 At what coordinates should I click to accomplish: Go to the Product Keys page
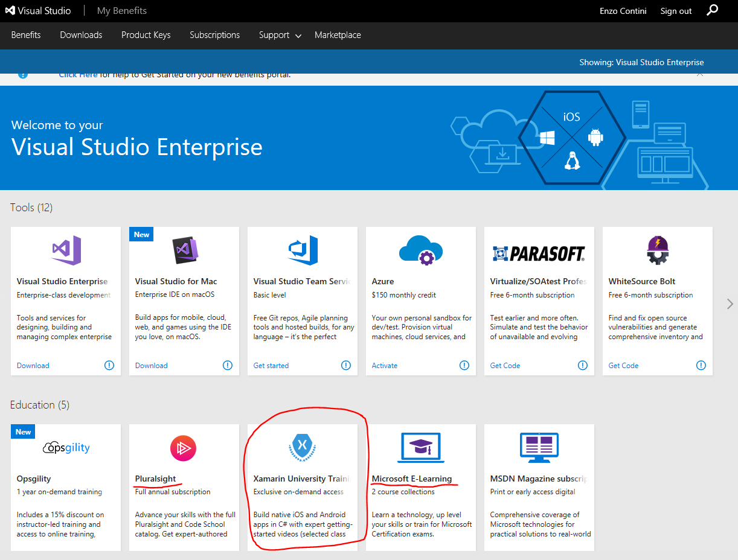146,35
